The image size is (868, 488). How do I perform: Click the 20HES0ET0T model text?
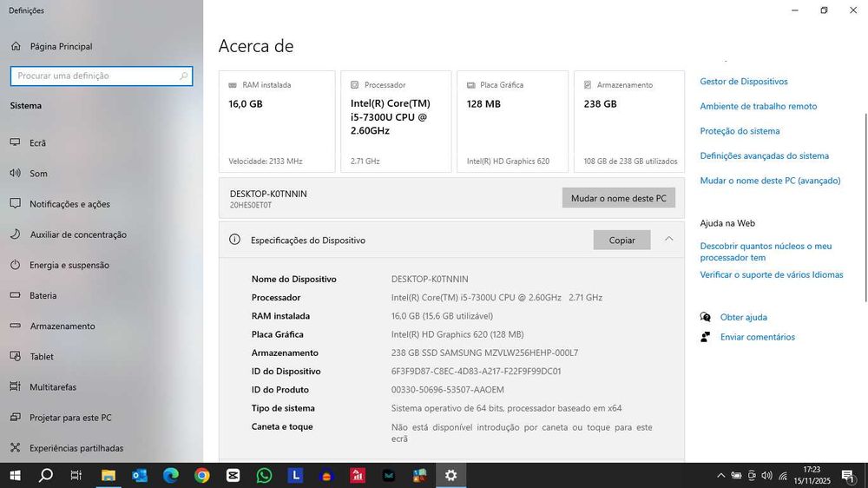(x=251, y=205)
